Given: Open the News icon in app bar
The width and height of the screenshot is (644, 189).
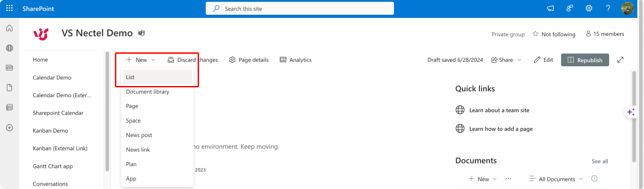Looking at the screenshot, I should [9, 68].
